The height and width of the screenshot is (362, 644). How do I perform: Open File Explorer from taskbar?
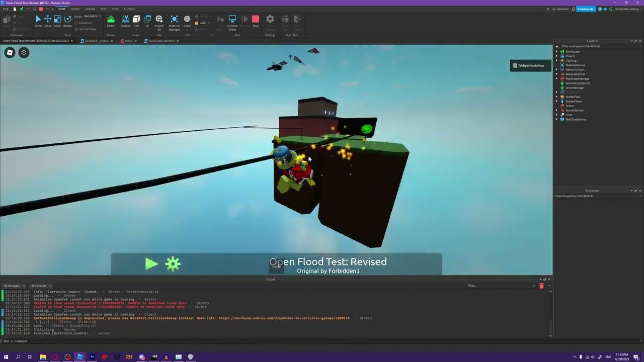pyautogui.click(x=43, y=357)
